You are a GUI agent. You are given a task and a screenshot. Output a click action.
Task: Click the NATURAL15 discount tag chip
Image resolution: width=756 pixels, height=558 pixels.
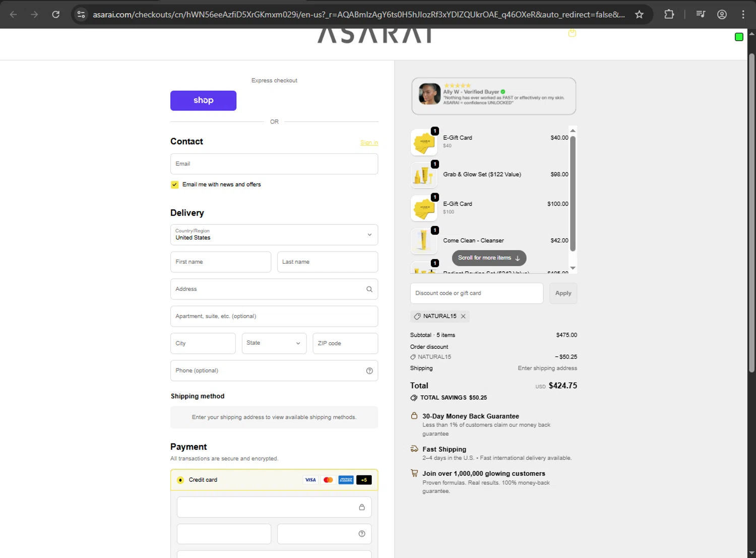[440, 316]
